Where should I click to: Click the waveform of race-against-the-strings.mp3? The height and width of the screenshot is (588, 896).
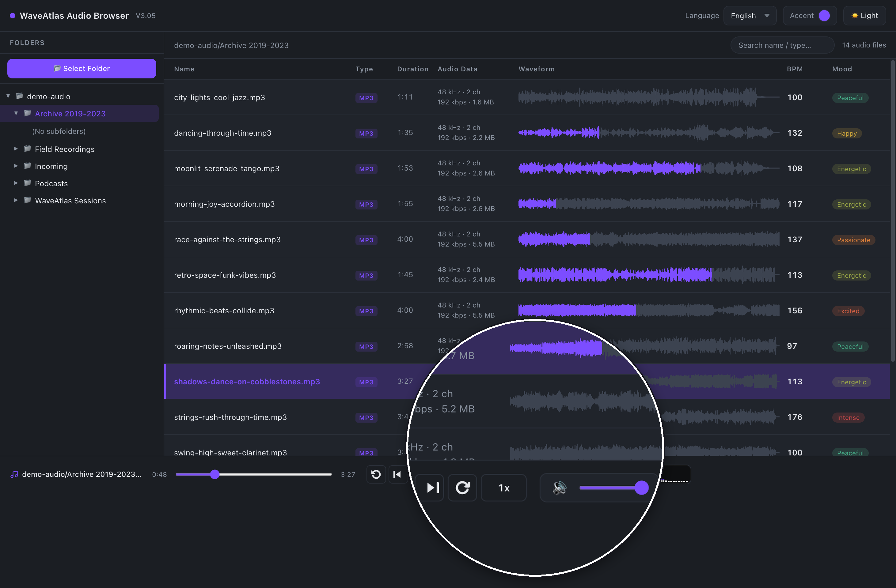point(648,239)
